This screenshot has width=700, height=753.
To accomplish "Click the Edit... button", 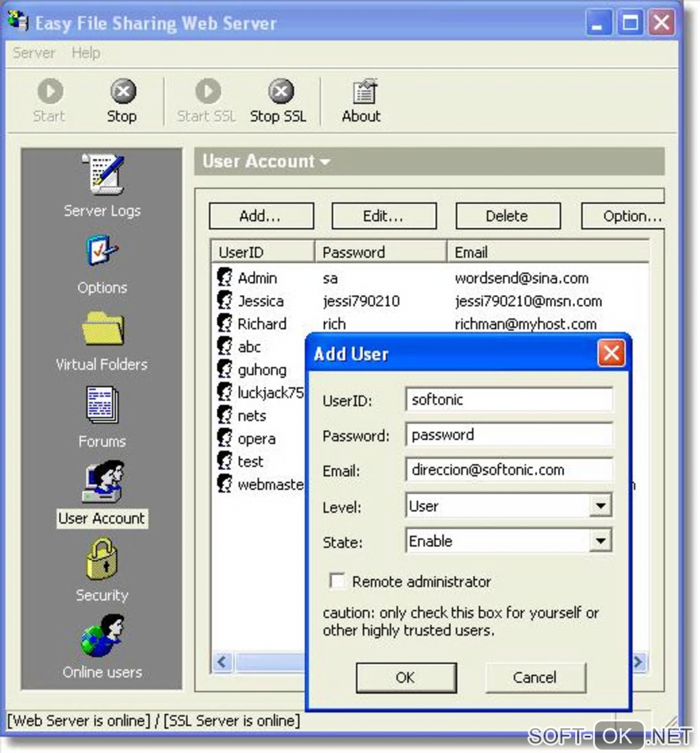I will (x=384, y=216).
